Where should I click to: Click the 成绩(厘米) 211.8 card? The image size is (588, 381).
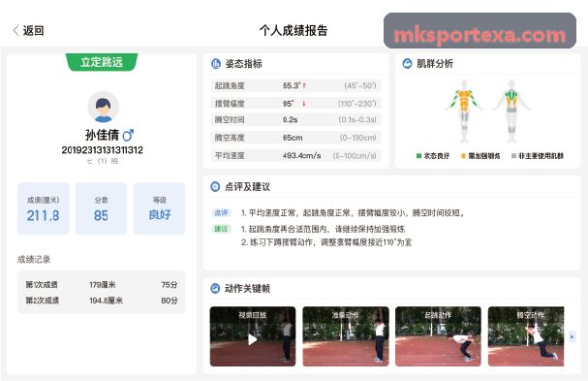[x=44, y=208]
